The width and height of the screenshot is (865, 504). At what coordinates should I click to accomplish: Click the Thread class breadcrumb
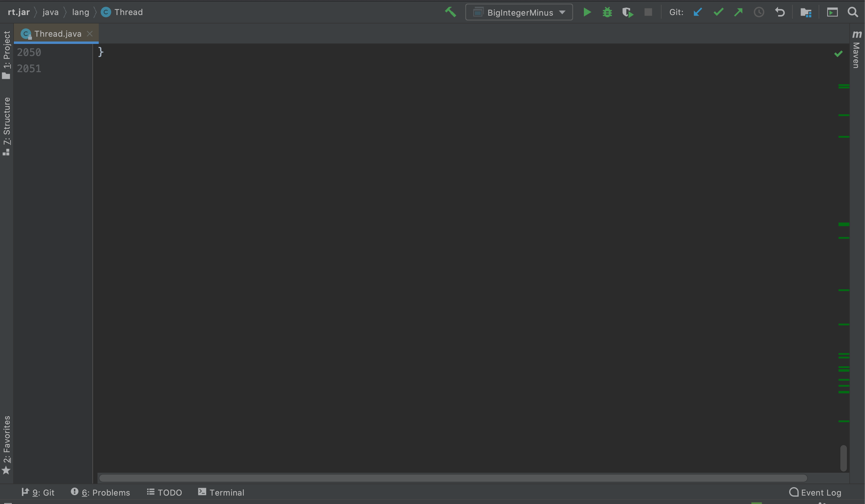point(122,12)
